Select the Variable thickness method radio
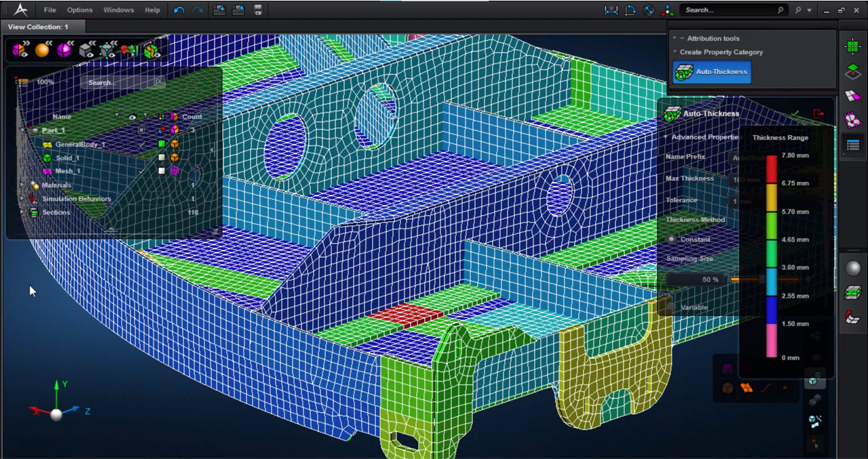This screenshot has width=868, height=459. click(x=671, y=307)
